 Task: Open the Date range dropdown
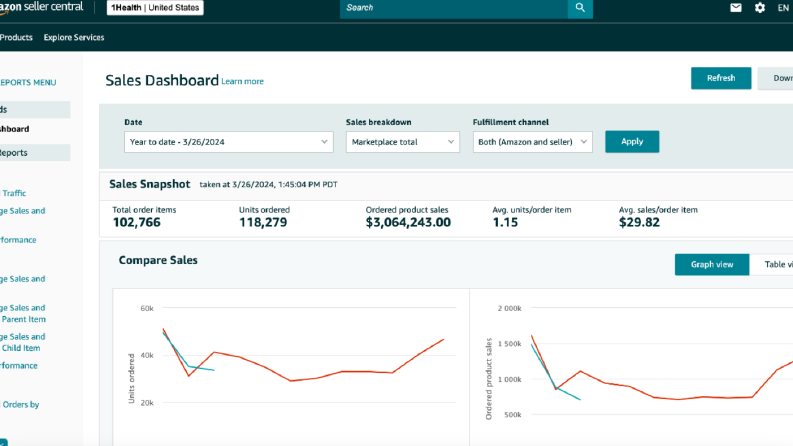pyautogui.click(x=229, y=142)
